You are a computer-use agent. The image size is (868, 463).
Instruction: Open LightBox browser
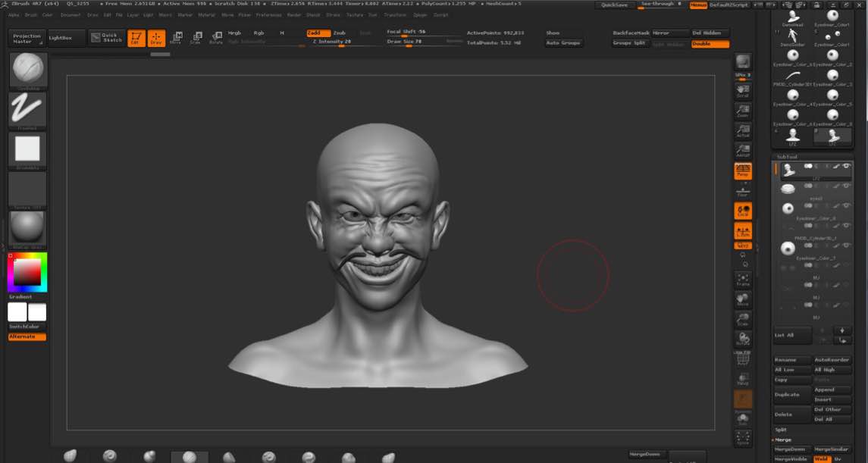coord(67,38)
